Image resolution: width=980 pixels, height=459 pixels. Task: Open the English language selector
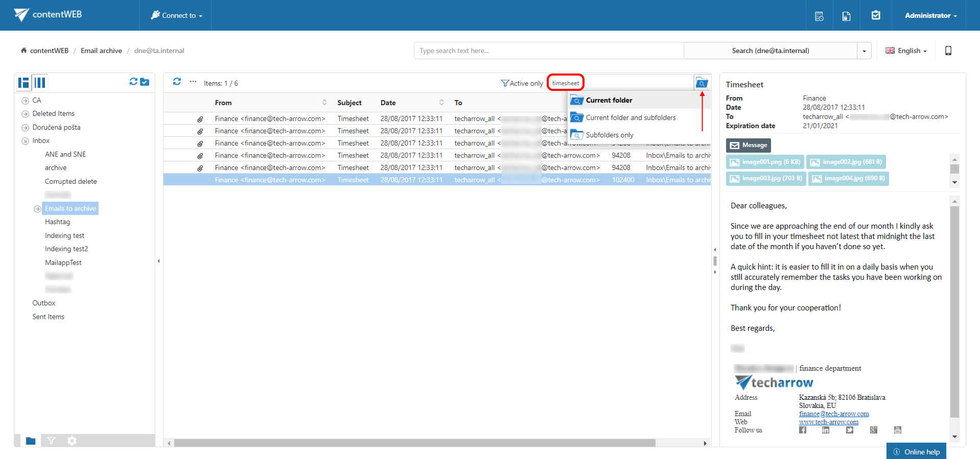click(x=906, y=51)
